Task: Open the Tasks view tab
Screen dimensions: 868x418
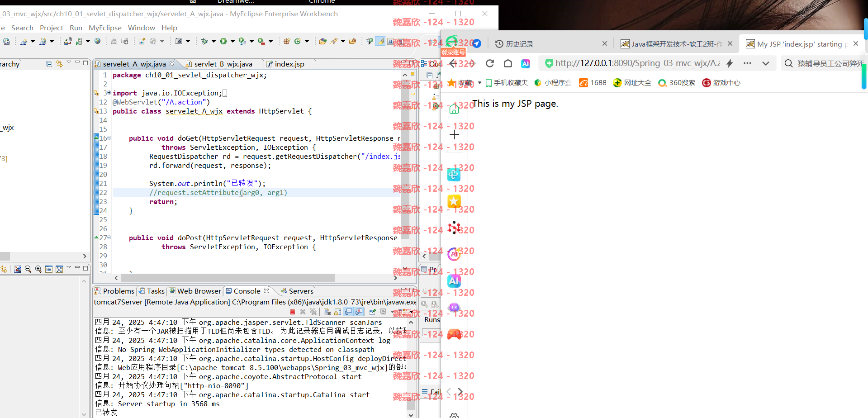Action: (x=152, y=291)
